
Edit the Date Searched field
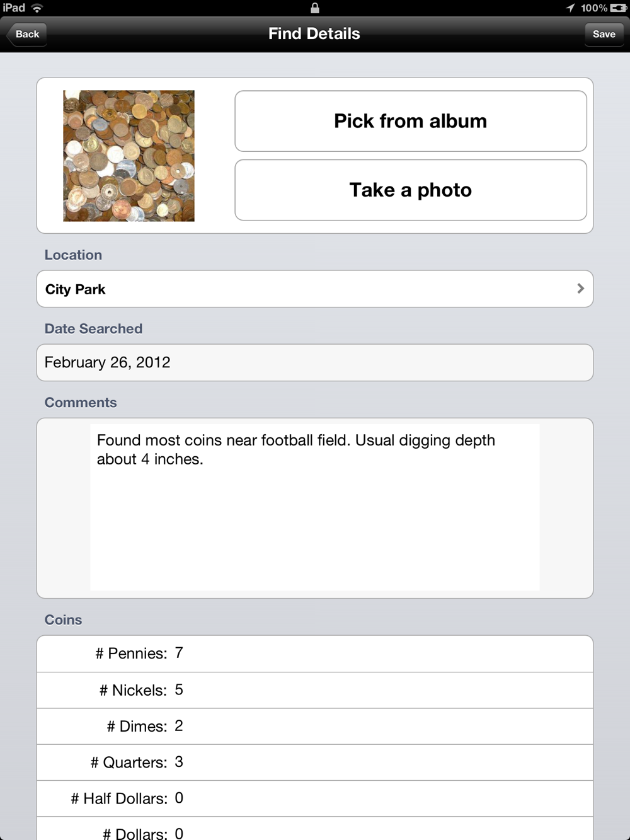[315, 362]
